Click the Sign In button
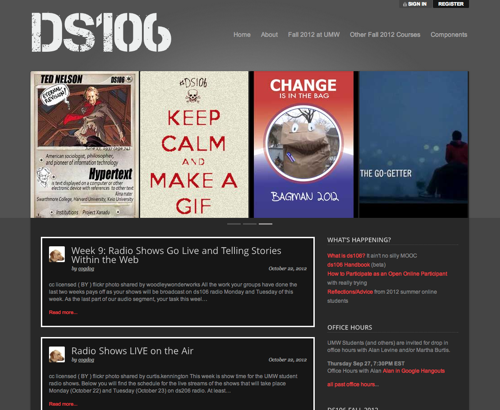 [415, 4]
